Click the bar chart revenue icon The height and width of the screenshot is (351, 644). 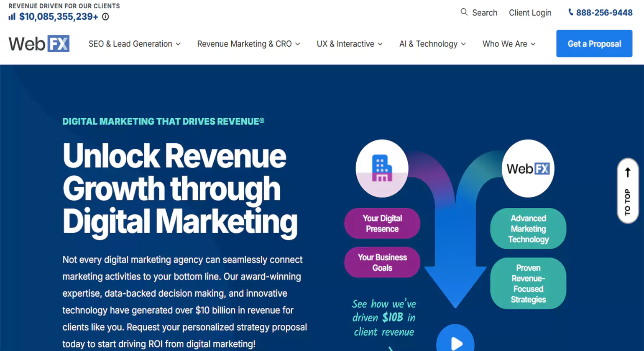point(12,17)
